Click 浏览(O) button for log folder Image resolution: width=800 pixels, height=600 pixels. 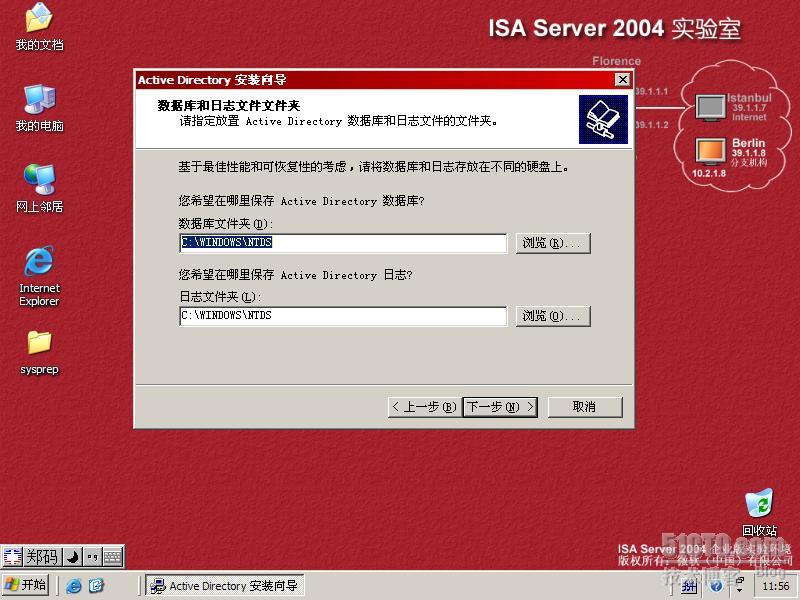click(x=553, y=316)
